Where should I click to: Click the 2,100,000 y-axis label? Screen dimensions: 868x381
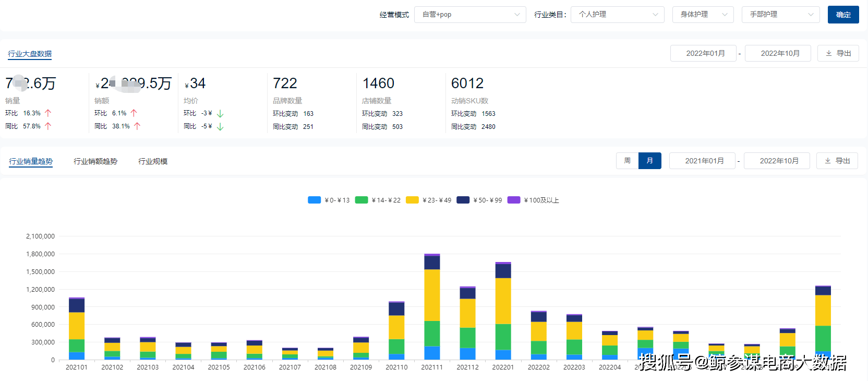40,236
